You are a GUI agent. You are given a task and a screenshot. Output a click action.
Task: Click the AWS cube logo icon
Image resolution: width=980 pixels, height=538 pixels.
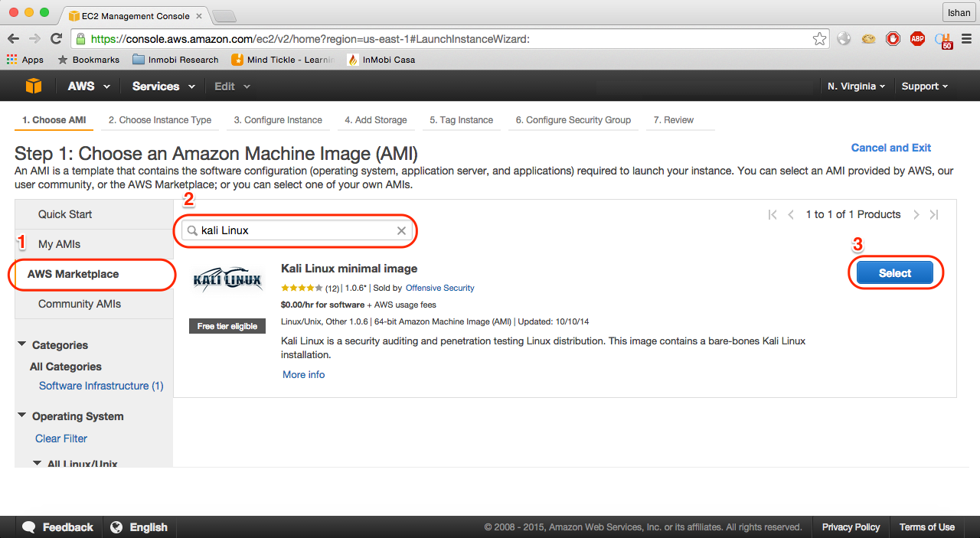pyautogui.click(x=34, y=86)
